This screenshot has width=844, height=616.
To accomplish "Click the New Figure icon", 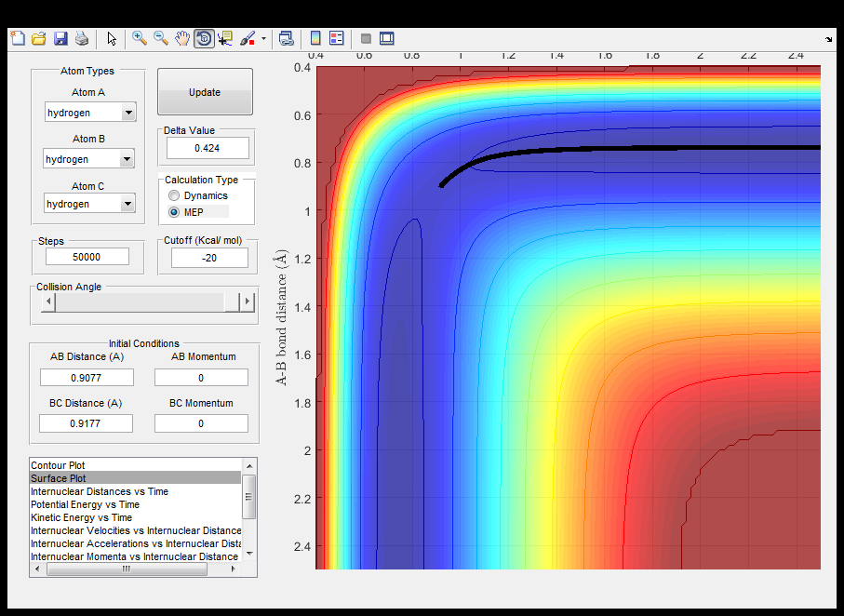I will 18,38.
